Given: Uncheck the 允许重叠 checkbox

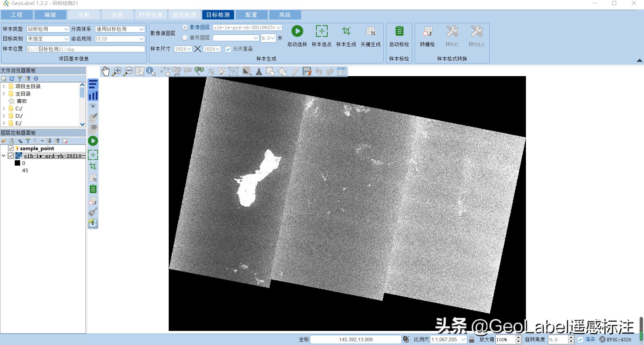Looking at the screenshot, I should click(228, 49).
